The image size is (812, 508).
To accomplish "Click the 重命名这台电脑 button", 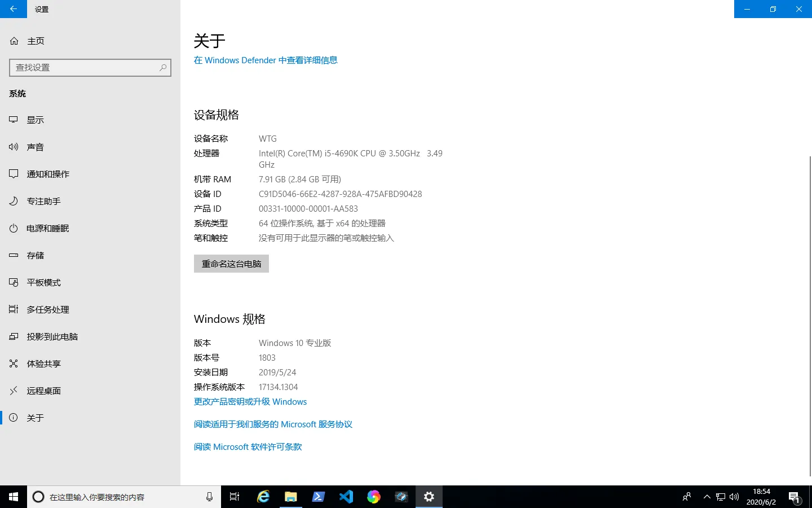I will pyautogui.click(x=231, y=264).
